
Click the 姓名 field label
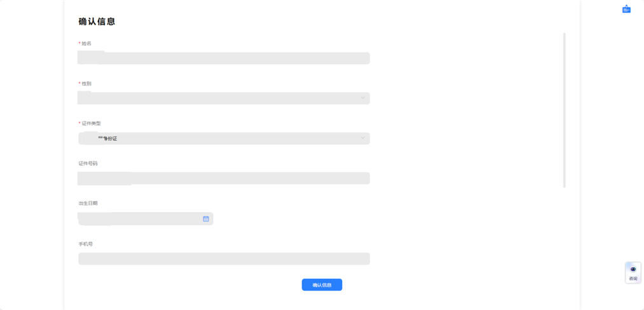[86, 43]
